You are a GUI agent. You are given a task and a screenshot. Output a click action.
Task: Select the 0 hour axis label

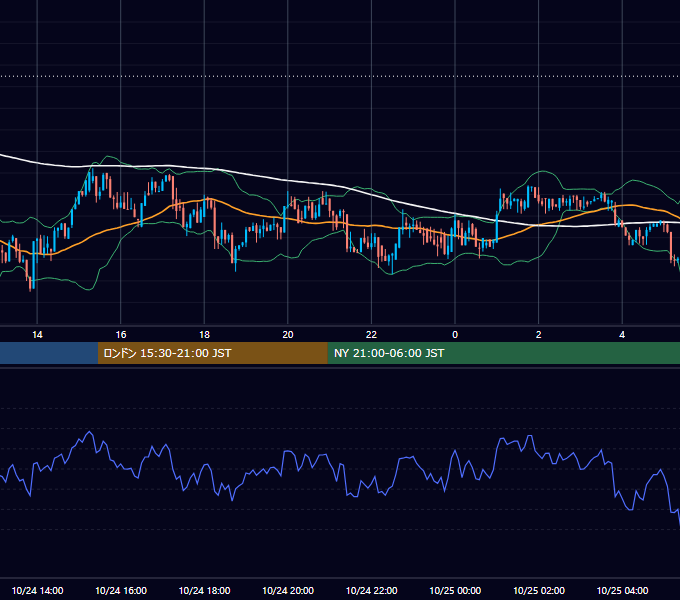[455, 335]
